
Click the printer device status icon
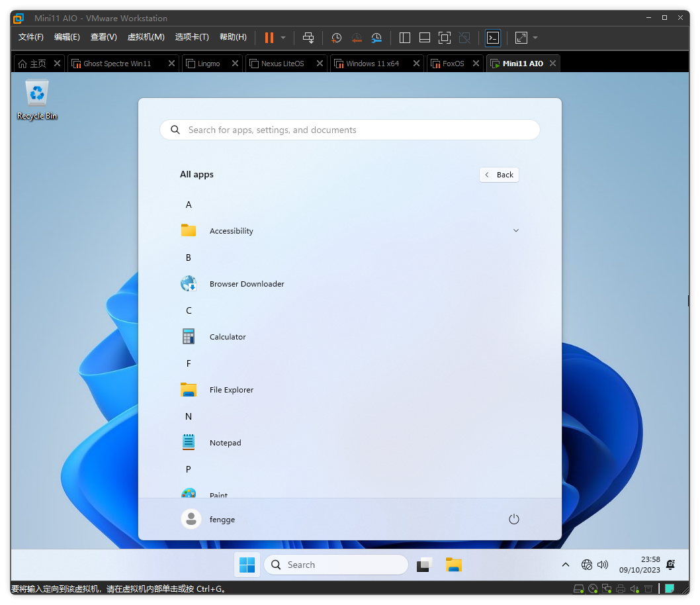tap(621, 588)
